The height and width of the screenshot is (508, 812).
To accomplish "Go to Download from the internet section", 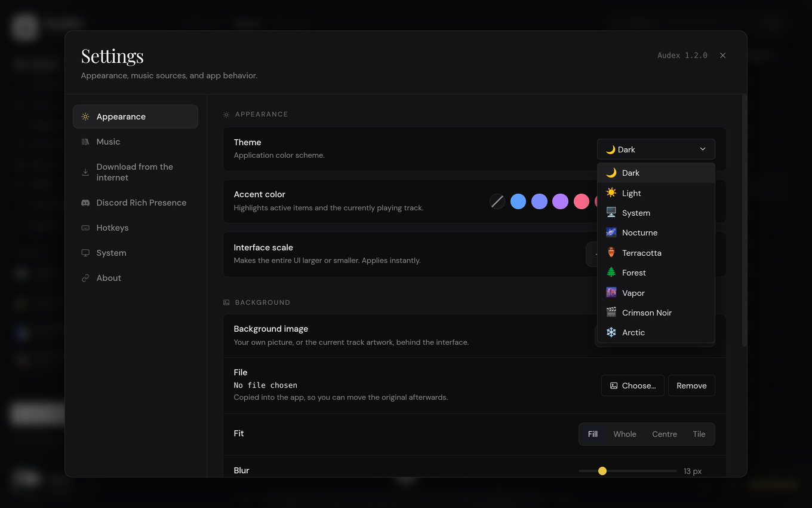I will click(x=136, y=172).
